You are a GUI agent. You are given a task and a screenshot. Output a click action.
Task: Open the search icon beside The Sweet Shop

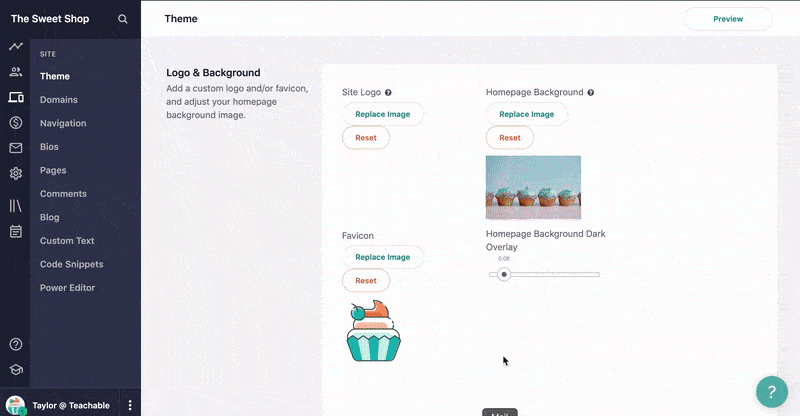(x=122, y=19)
